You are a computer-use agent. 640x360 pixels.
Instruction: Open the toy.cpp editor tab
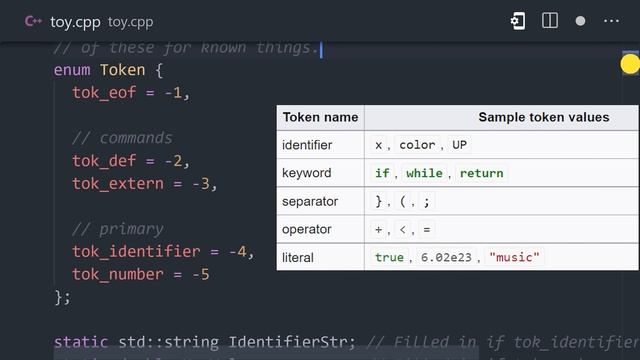[x=75, y=22]
